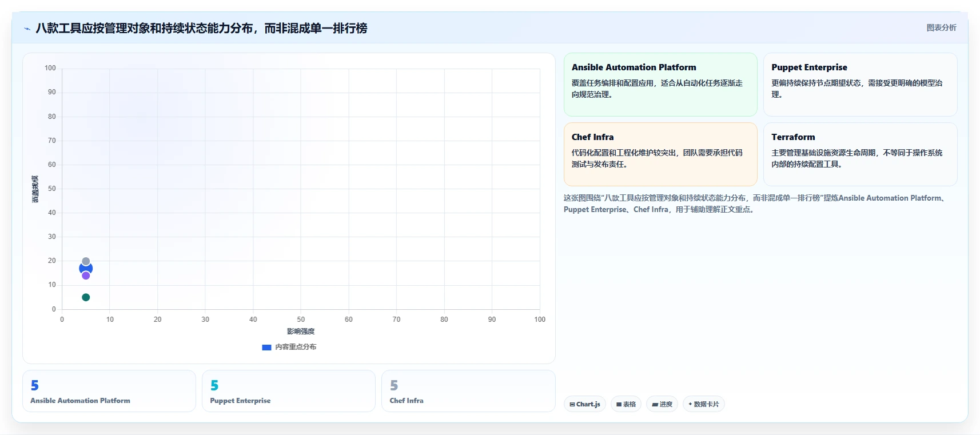Click the 数据卡片 tag star icon

[x=690, y=404]
